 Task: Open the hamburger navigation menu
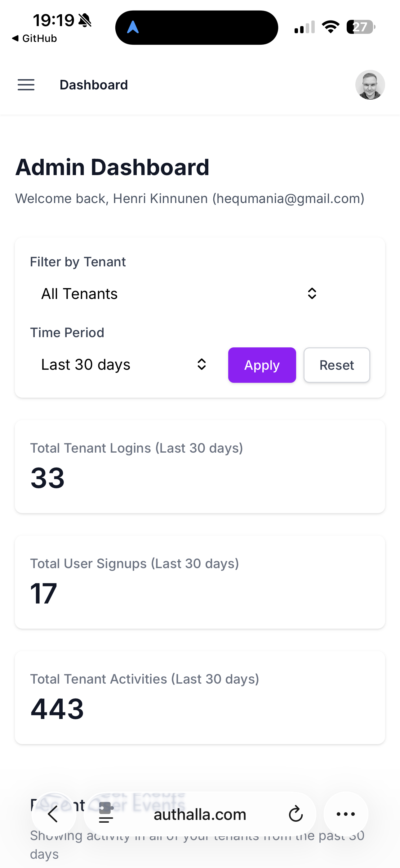[26, 85]
